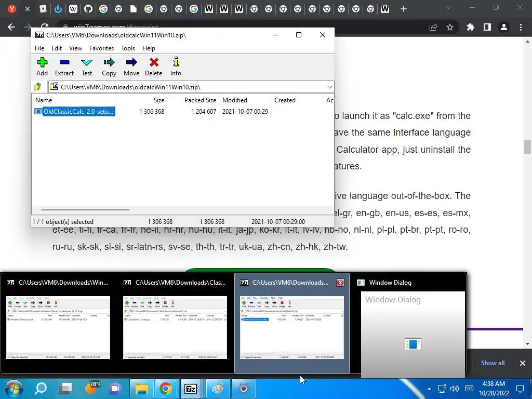
Task: Open Chrome profile avatar icon
Action: click(x=504, y=27)
